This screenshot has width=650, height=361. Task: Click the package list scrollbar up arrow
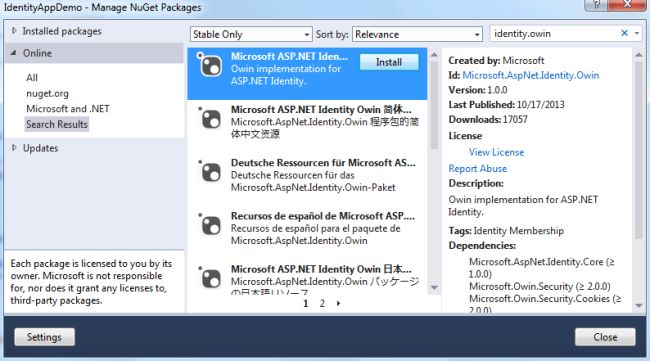(x=434, y=55)
